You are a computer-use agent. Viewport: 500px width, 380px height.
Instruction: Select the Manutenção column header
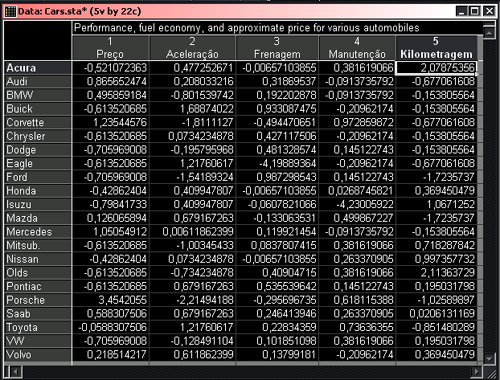[357, 48]
